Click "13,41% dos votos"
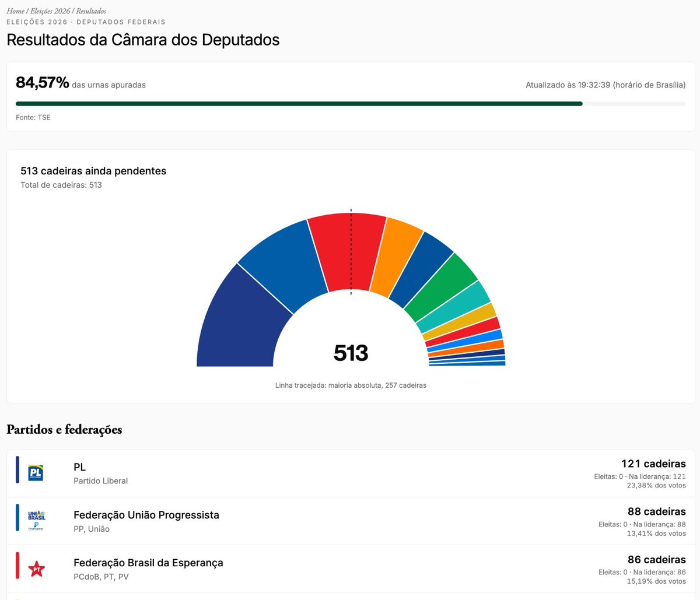Screen dimensions: 700x600 pos(656,533)
